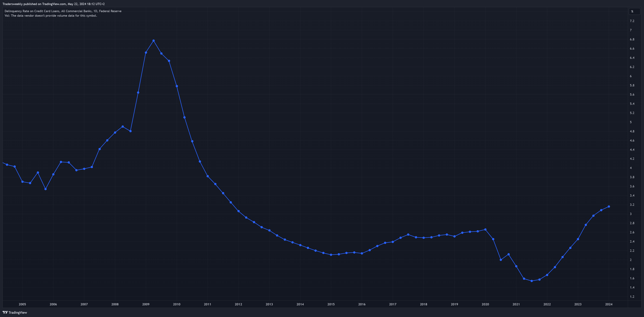Click the 1.6 value on price axis
Image resolution: width=644 pixels, height=317 pixels.
(x=632, y=278)
